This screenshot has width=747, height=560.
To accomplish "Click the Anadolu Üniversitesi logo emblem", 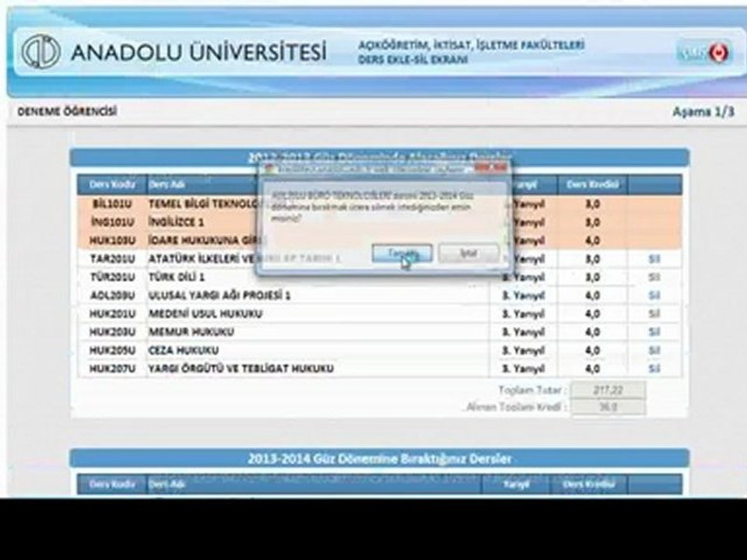I will point(41,51).
